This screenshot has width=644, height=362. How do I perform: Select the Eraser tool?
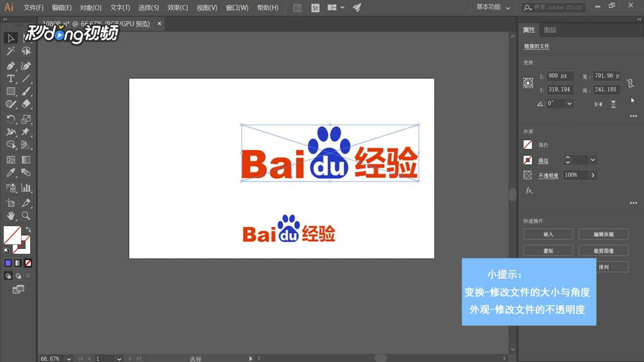(26, 104)
